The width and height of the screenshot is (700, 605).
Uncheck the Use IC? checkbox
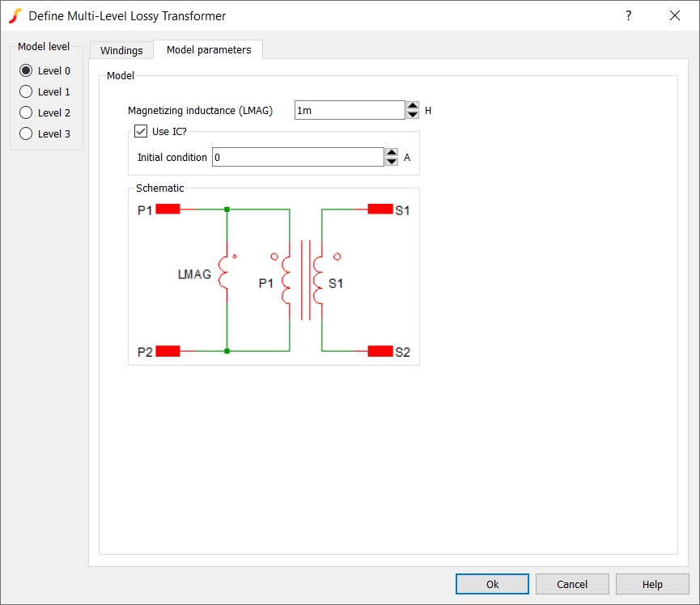point(141,131)
